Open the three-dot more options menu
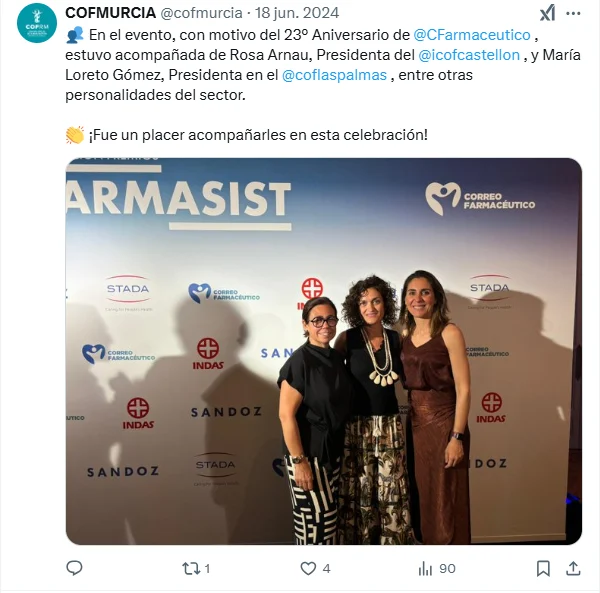This screenshot has height=593, width=600. [x=573, y=13]
